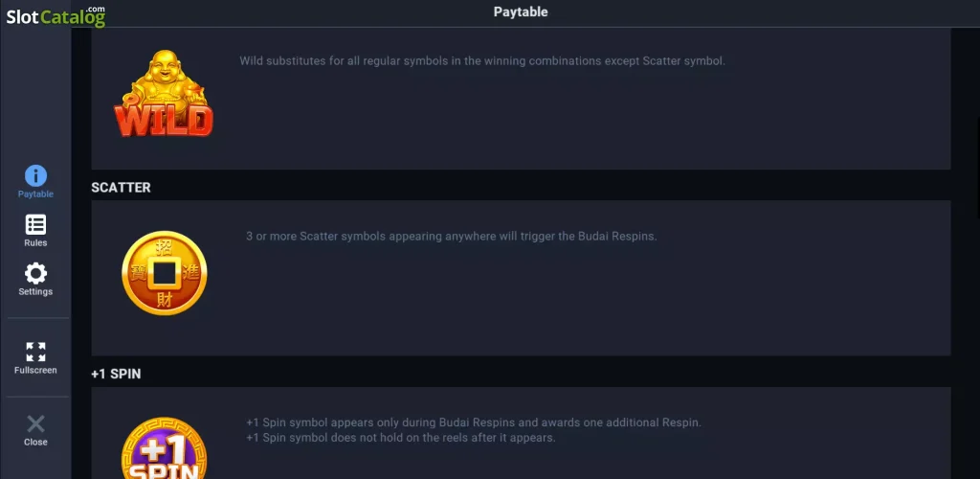
Task: Click the Paytable title at top
Action: click(x=521, y=11)
